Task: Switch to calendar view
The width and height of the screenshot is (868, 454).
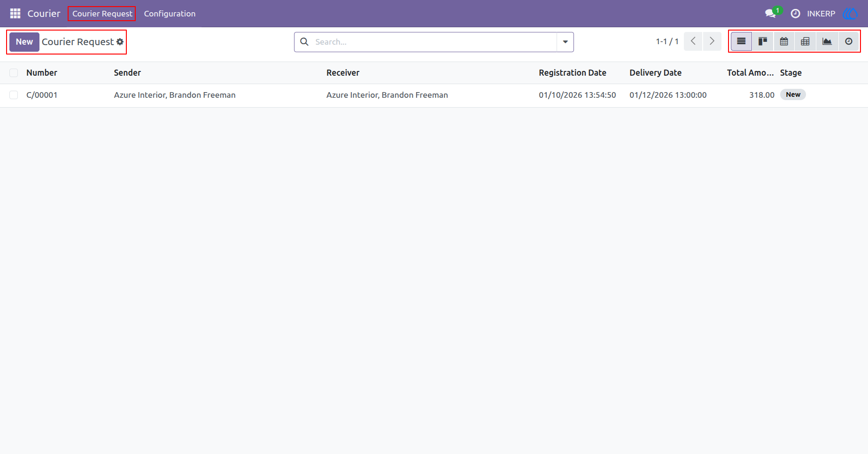Action: (x=784, y=41)
